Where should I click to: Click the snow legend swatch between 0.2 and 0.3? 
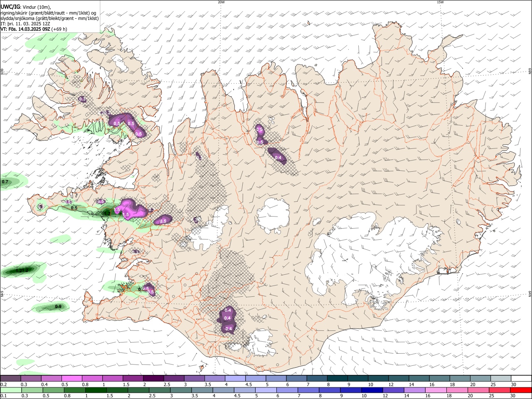click(10, 378)
